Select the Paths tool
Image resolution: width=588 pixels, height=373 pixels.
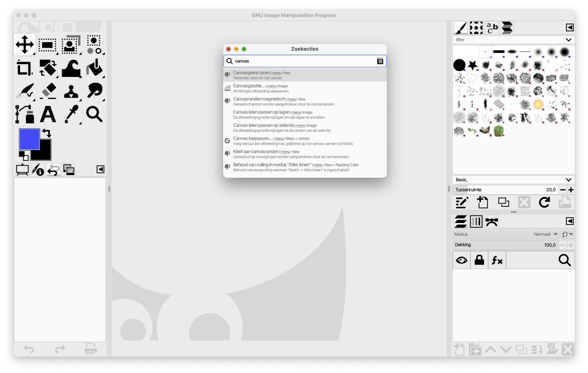[x=24, y=114]
